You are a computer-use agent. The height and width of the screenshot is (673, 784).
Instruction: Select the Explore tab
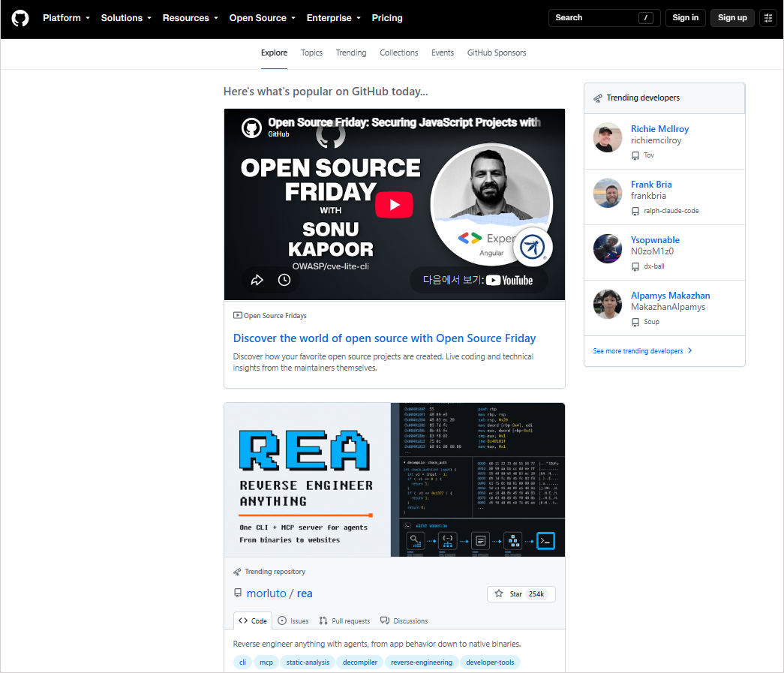coord(274,53)
